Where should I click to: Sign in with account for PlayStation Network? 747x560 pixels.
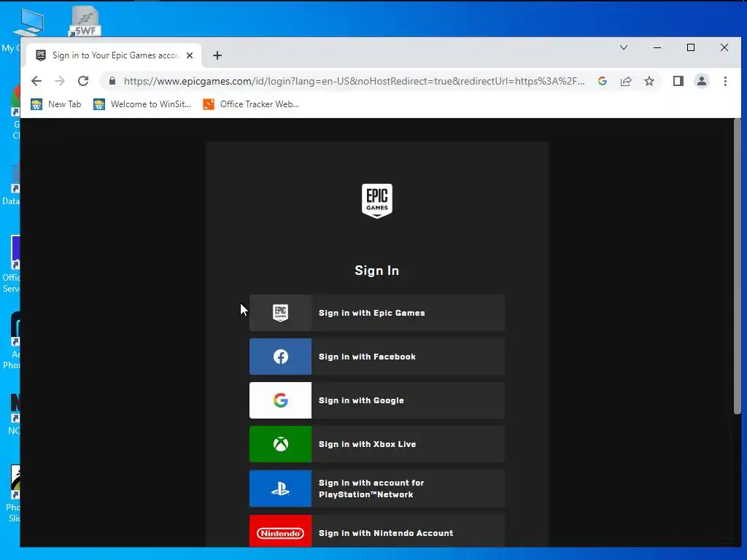point(377,489)
